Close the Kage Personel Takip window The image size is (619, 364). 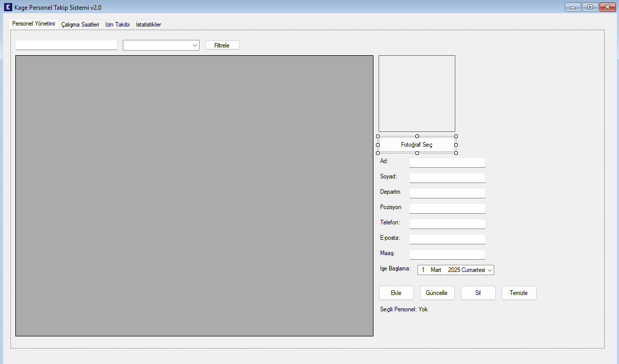[x=607, y=7]
